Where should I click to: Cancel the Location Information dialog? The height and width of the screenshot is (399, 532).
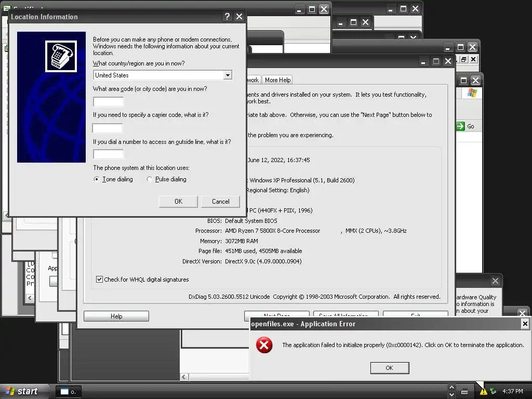tap(220, 202)
